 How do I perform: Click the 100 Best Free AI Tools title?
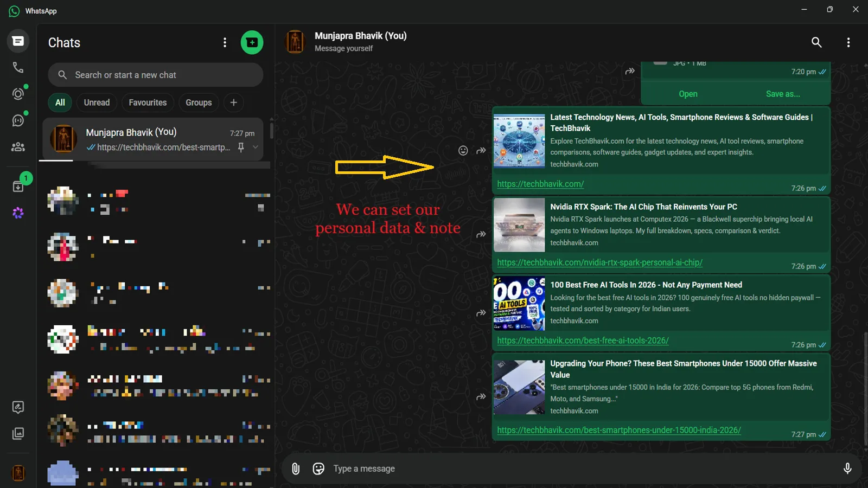pos(646,285)
